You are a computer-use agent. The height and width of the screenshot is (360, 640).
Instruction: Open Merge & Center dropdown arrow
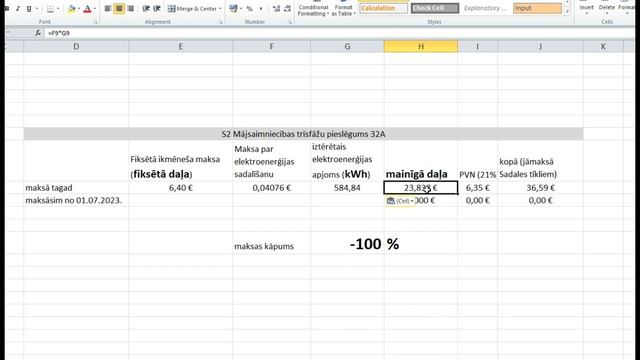220,9
